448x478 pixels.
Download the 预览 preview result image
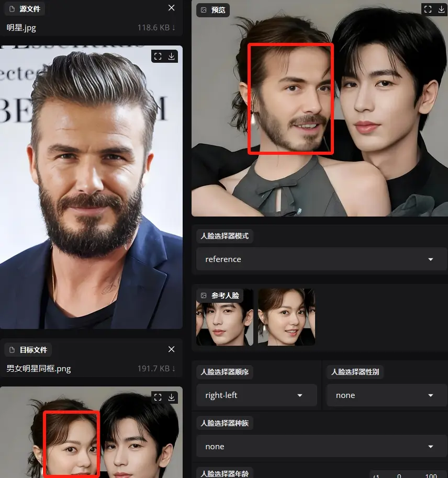(441, 9)
